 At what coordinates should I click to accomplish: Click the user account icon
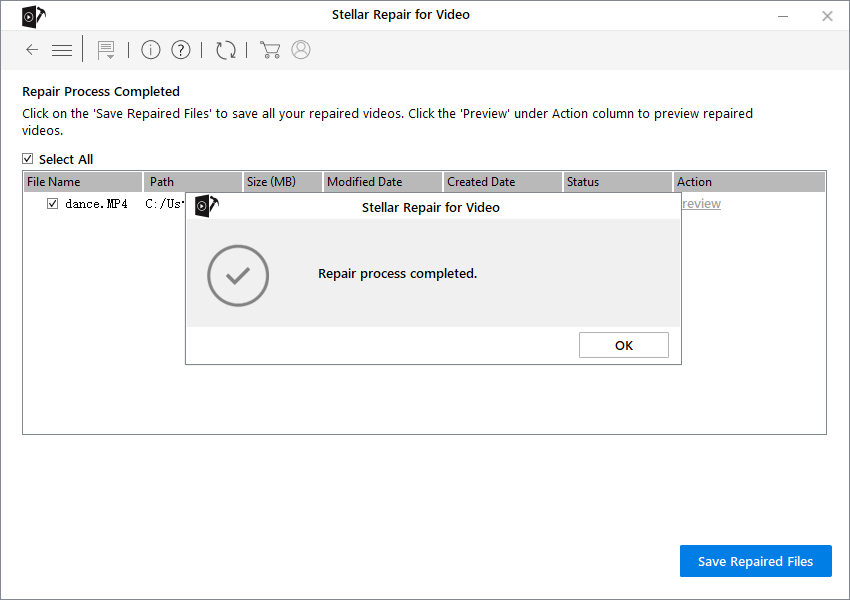tap(301, 50)
